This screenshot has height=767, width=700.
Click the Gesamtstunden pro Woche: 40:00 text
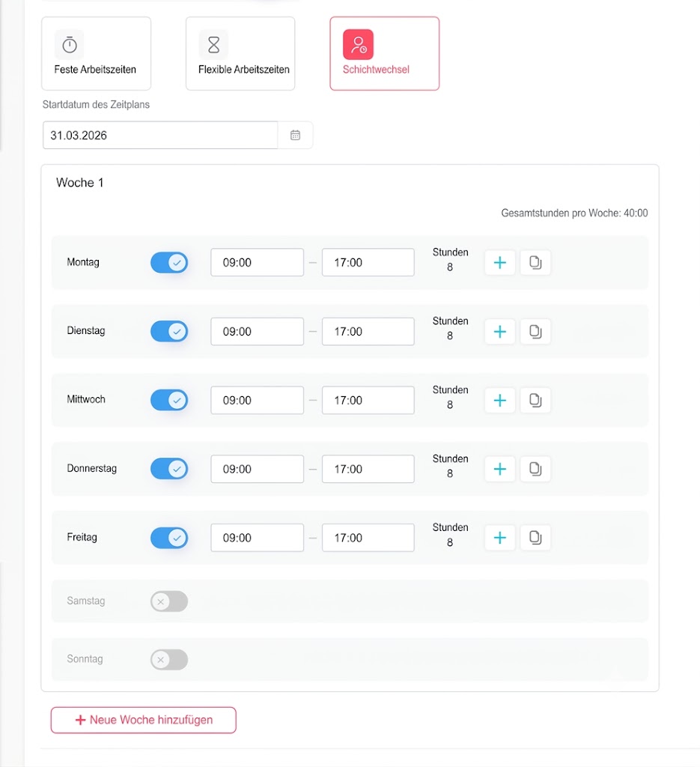coord(574,213)
